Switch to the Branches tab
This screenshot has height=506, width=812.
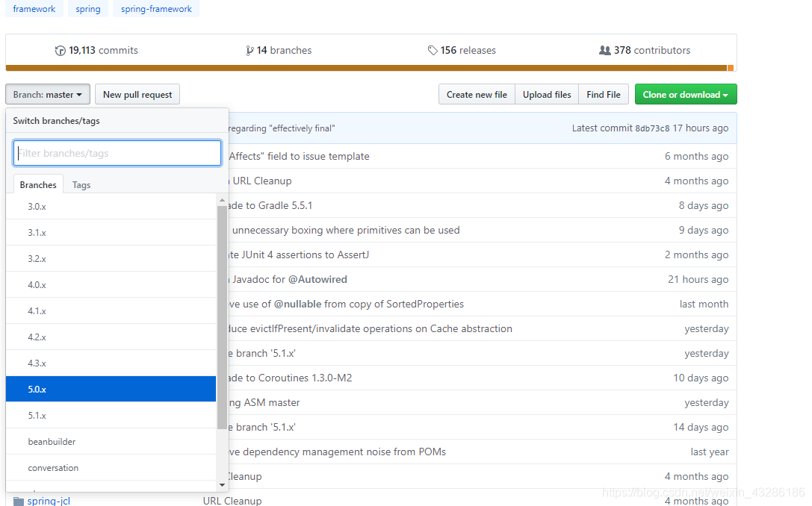click(x=38, y=184)
